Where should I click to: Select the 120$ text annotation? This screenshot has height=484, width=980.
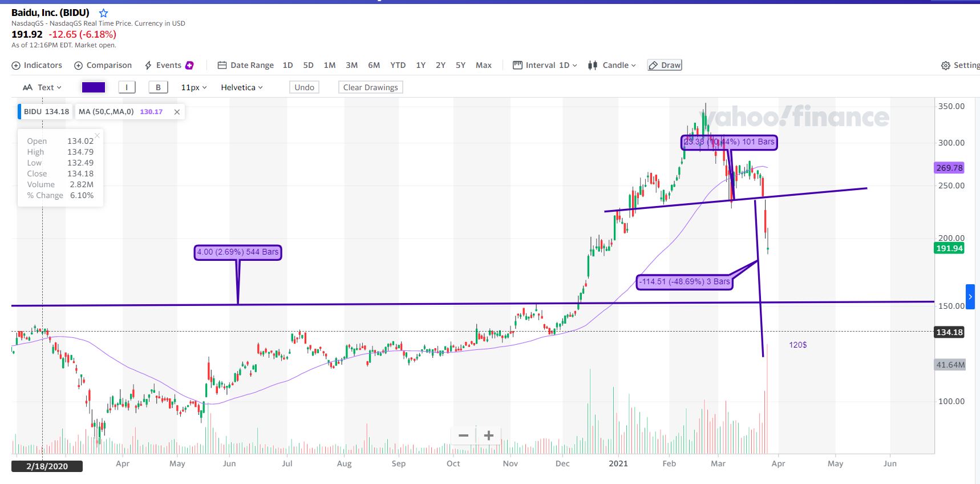(x=798, y=345)
